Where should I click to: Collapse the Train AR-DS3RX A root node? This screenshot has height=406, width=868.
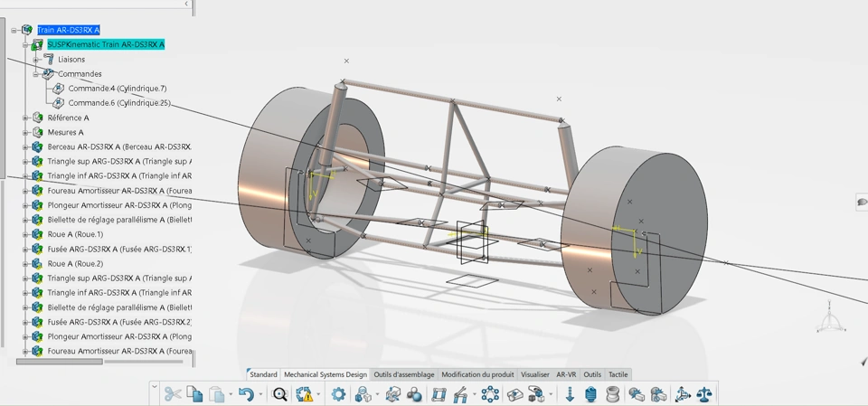click(14, 30)
